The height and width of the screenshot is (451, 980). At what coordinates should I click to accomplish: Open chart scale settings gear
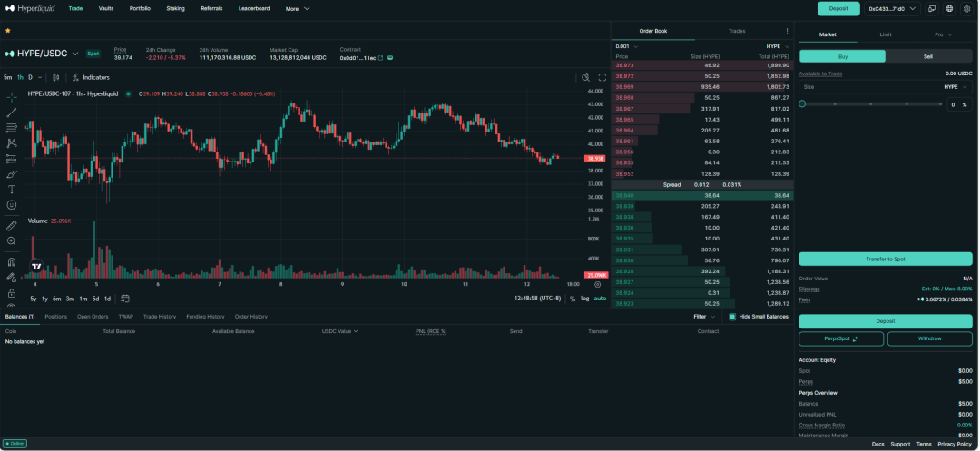597,284
